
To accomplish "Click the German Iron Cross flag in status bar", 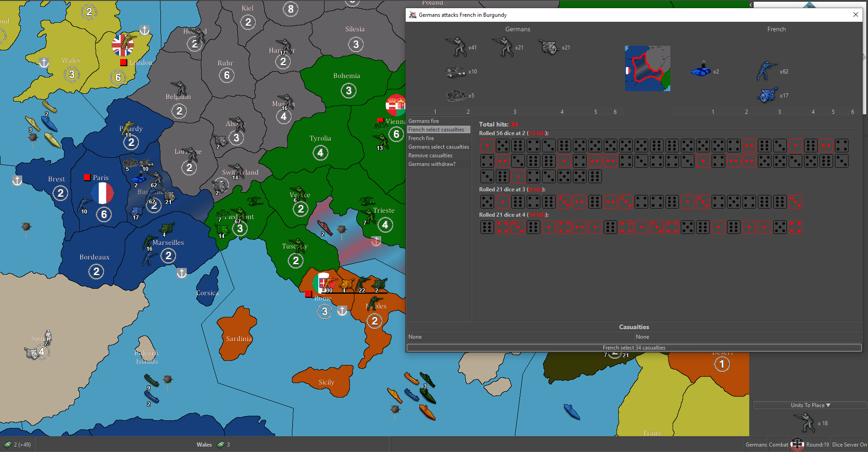I will [x=797, y=444].
